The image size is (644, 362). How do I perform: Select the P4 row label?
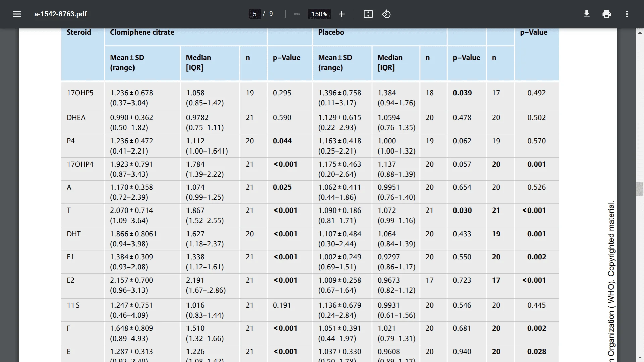pyautogui.click(x=71, y=141)
